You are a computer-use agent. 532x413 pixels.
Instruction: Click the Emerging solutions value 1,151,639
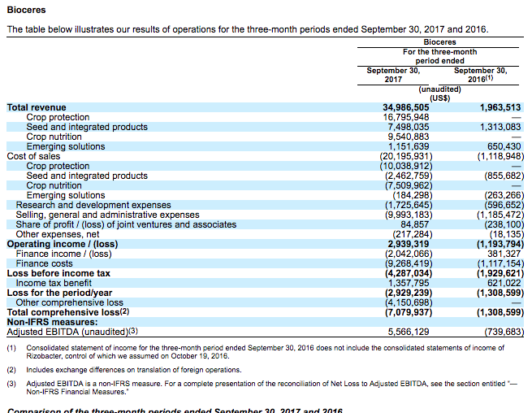coord(409,146)
